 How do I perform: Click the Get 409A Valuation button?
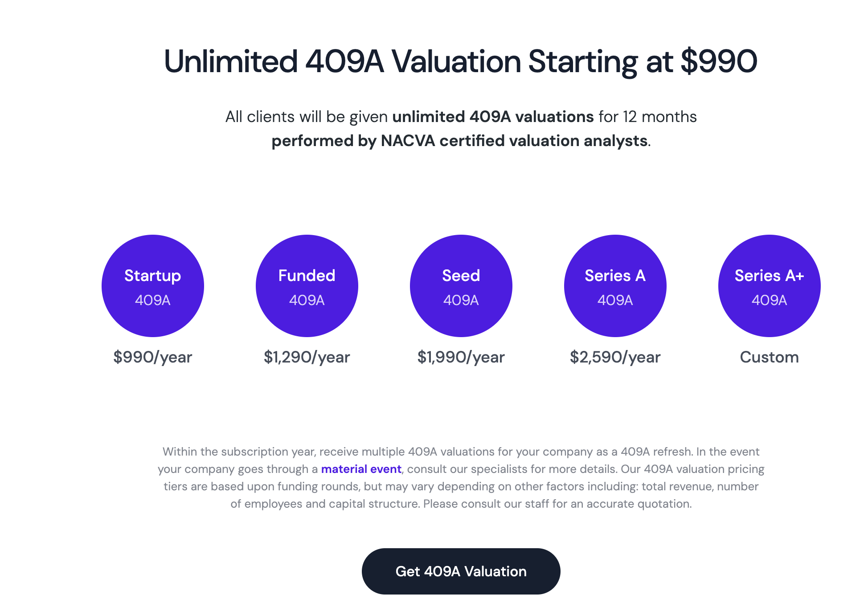pyautogui.click(x=461, y=571)
